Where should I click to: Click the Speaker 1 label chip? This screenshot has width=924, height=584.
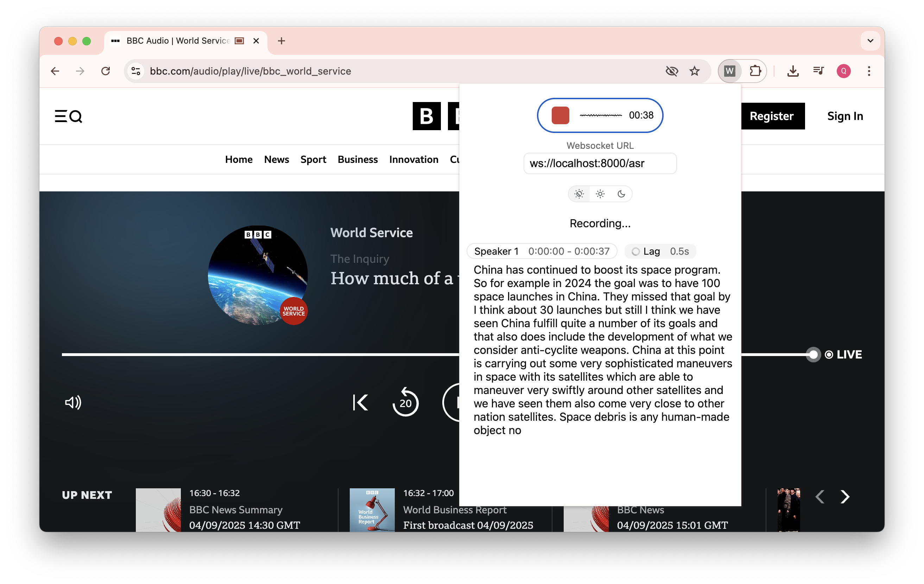(542, 251)
